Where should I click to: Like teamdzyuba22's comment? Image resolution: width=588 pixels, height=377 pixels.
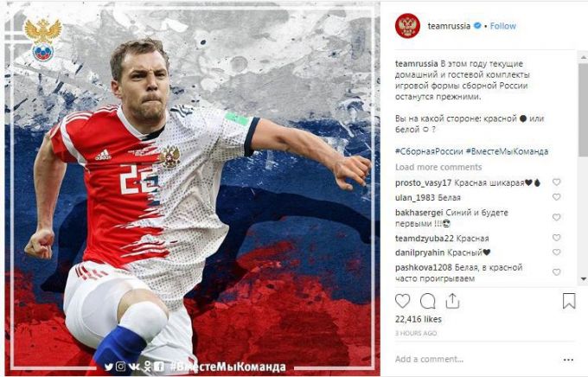pyautogui.click(x=557, y=238)
